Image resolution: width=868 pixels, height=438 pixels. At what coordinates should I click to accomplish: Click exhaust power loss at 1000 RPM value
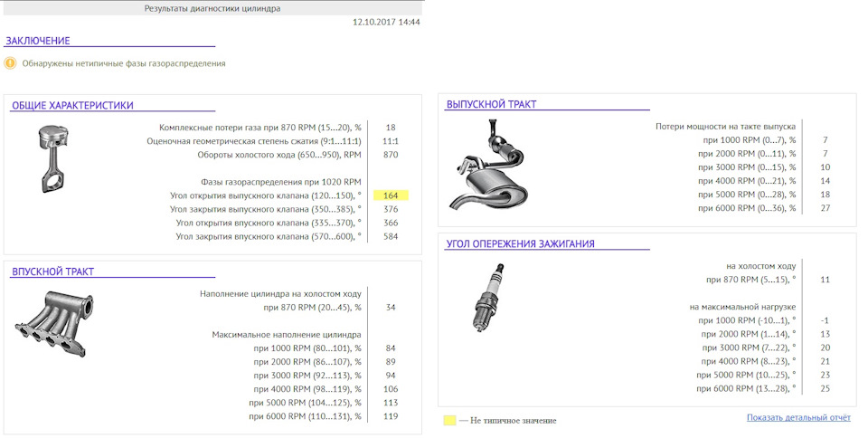(x=825, y=140)
